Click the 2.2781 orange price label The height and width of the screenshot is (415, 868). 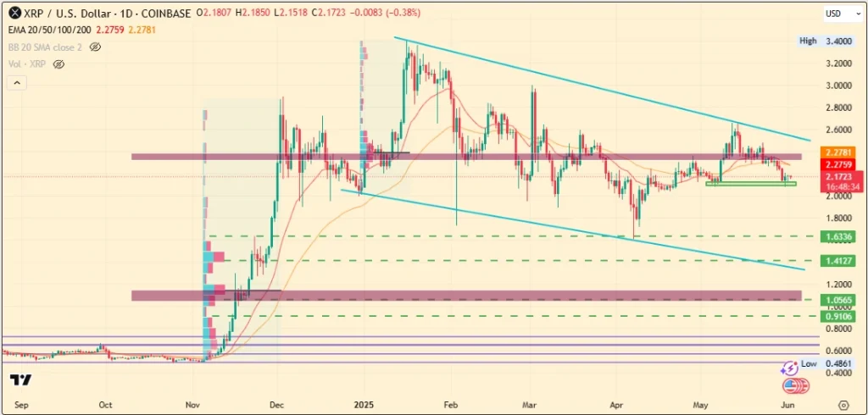point(837,152)
